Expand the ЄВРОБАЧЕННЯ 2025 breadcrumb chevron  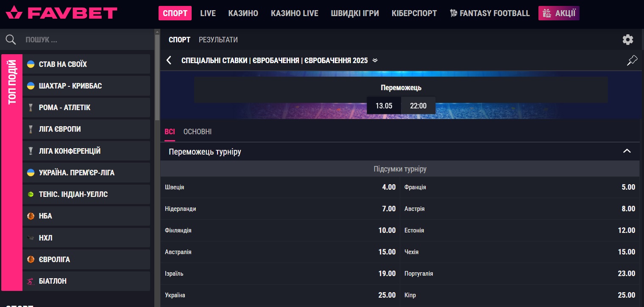click(x=375, y=61)
